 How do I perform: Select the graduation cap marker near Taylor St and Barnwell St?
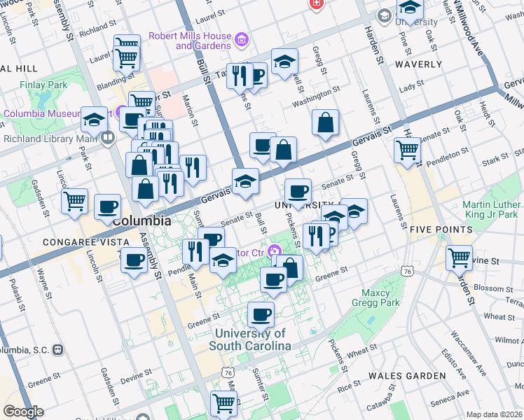tap(284, 62)
